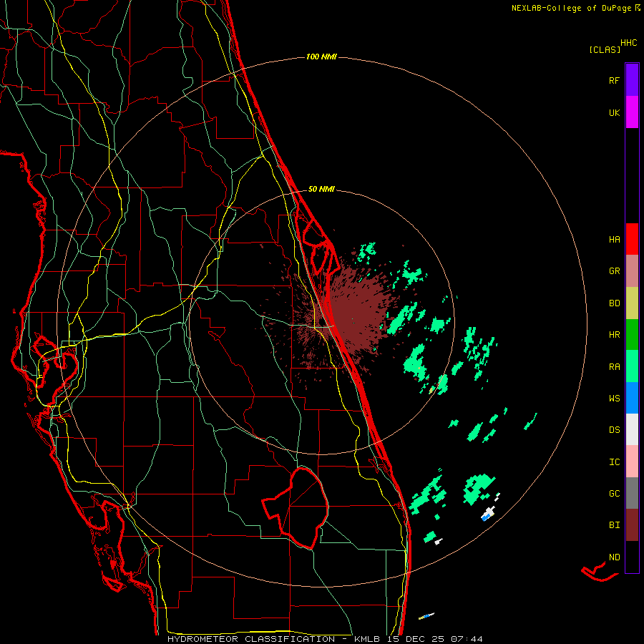Click the ND black legend swatch

tap(632, 557)
